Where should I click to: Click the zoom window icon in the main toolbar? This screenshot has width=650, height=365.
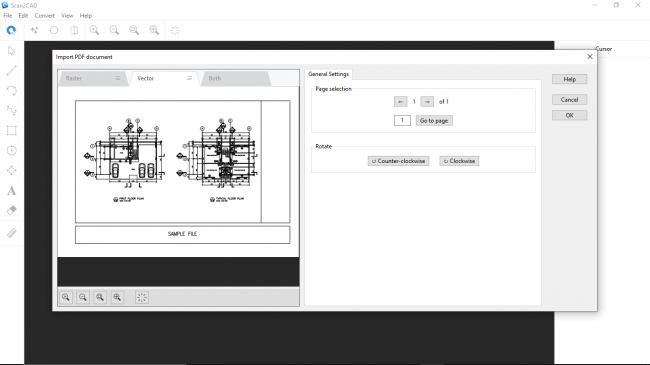134,30
